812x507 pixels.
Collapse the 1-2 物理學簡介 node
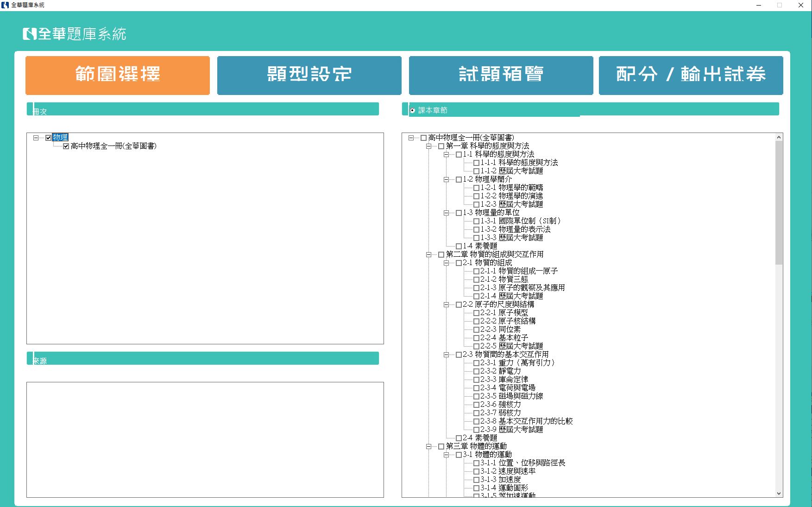pyautogui.click(x=446, y=179)
